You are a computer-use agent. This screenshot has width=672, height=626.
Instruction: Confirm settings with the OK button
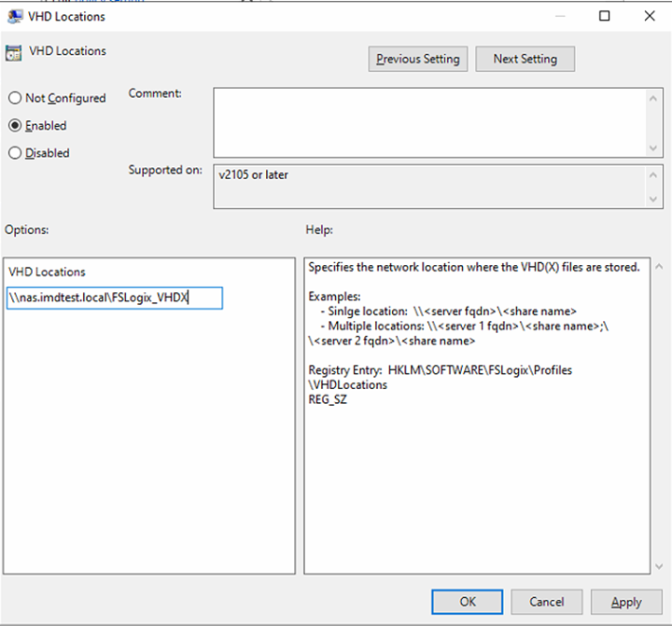(x=467, y=602)
